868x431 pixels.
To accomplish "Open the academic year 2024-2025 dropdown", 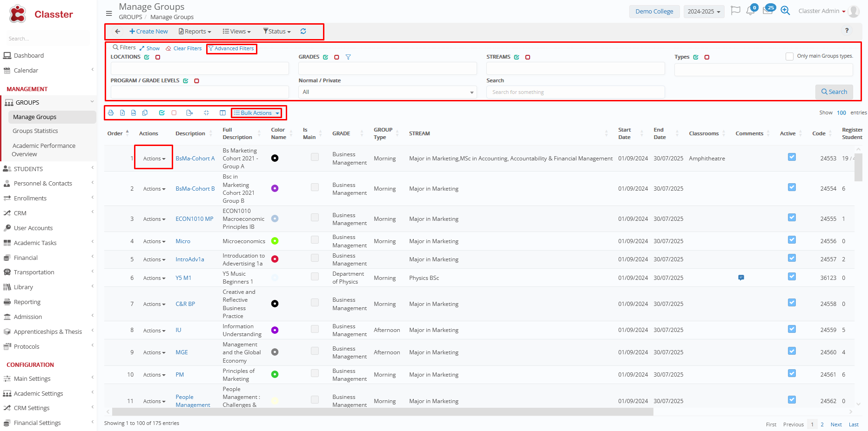I will pyautogui.click(x=704, y=11).
